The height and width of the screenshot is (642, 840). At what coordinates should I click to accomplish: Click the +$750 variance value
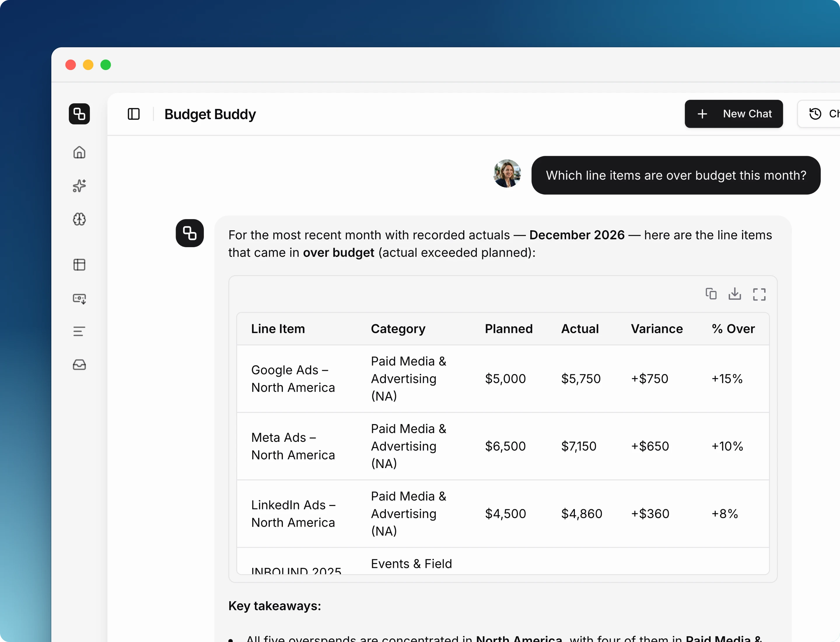[x=649, y=379]
